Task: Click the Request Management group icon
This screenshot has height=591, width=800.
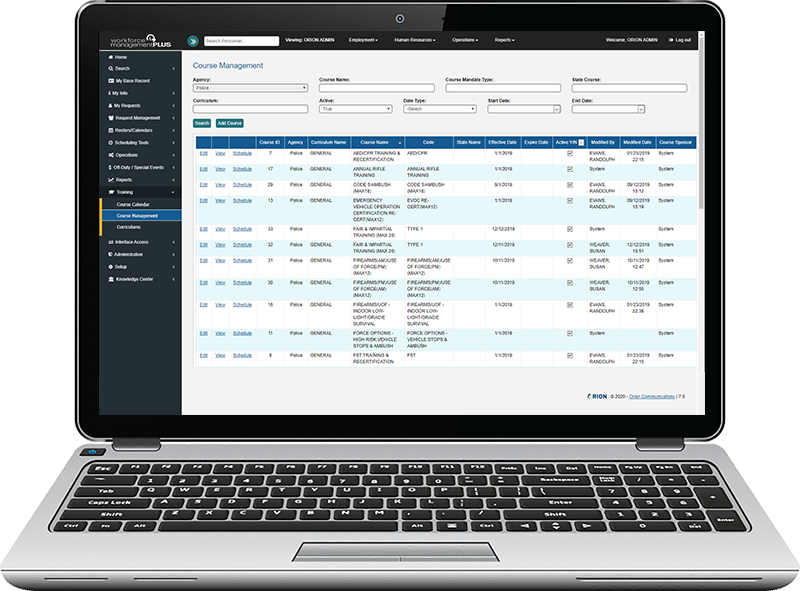Action: 111,118
